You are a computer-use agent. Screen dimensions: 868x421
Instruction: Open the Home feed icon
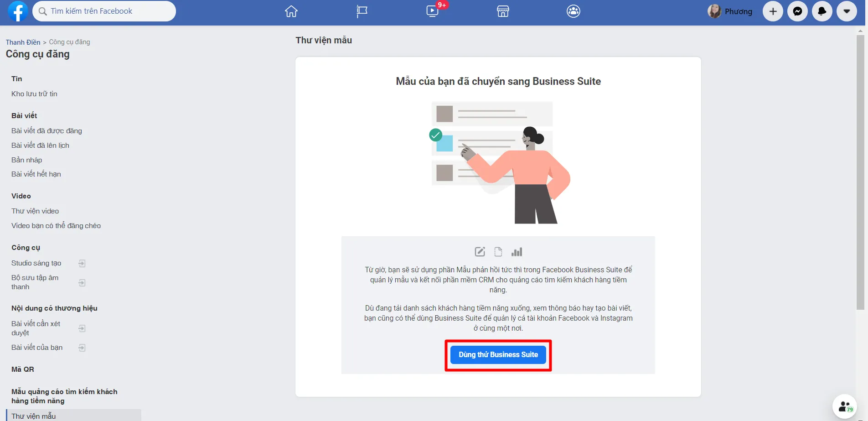point(291,11)
